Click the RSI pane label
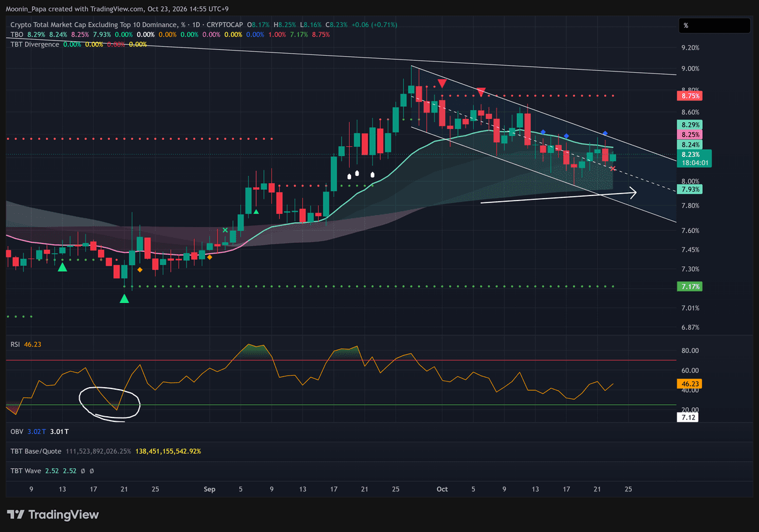The width and height of the screenshot is (759, 532). click(15, 344)
